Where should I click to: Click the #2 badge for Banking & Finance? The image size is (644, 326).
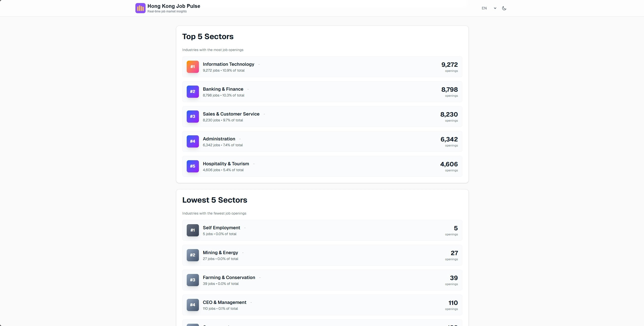(193, 92)
